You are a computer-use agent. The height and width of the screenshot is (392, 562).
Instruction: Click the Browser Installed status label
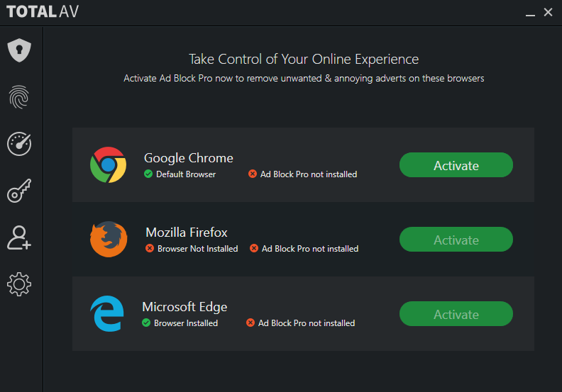pyautogui.click(x=186, y=323)
